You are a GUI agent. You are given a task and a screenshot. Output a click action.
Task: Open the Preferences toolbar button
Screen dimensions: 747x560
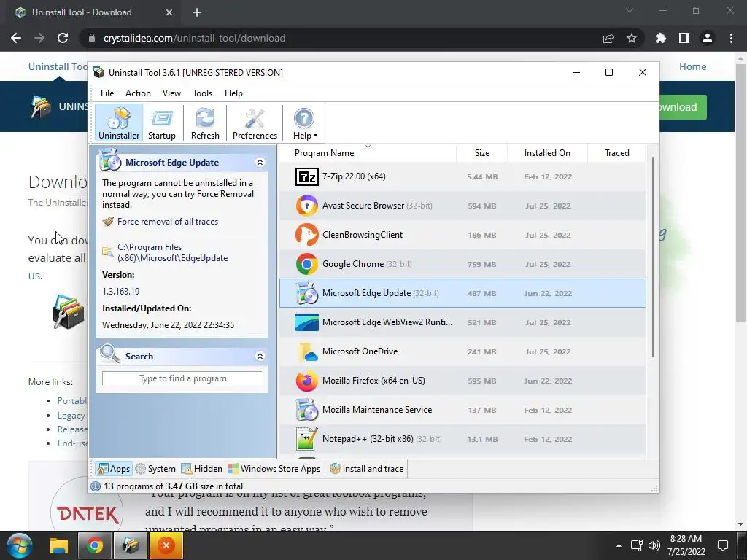click(x=255, y=122)
